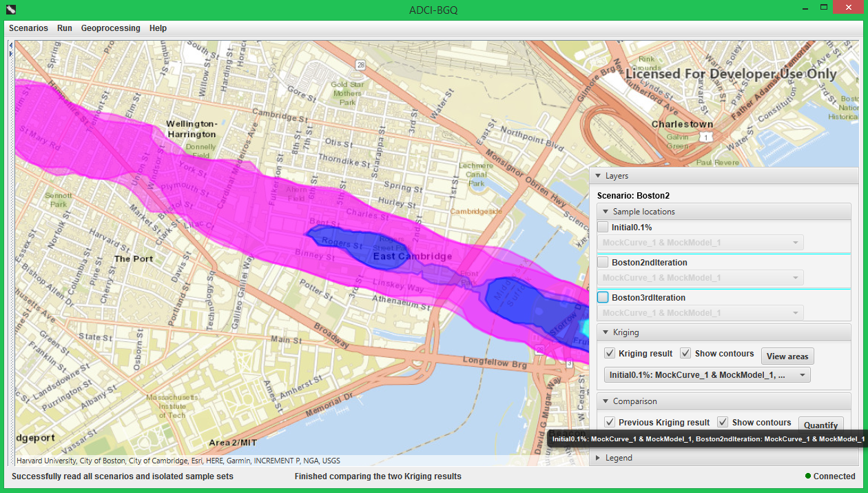Click the 'Area 2/MIT' map label
Screen dimensions: 868x493
pos(233,443)
